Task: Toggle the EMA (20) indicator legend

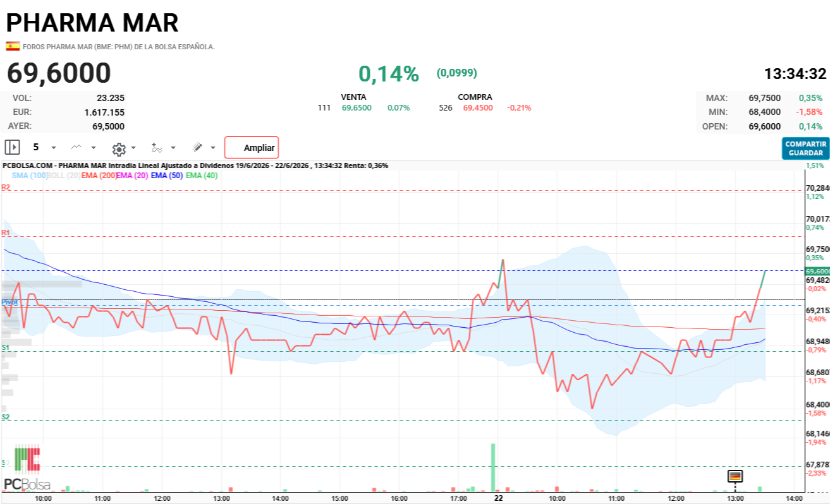Action: 132,176
